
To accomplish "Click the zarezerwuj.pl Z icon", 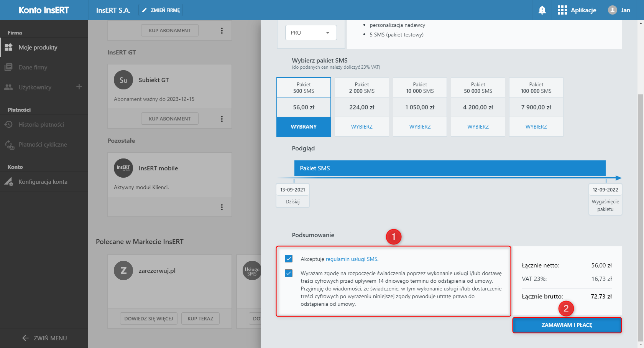I will tap(123, 270).
